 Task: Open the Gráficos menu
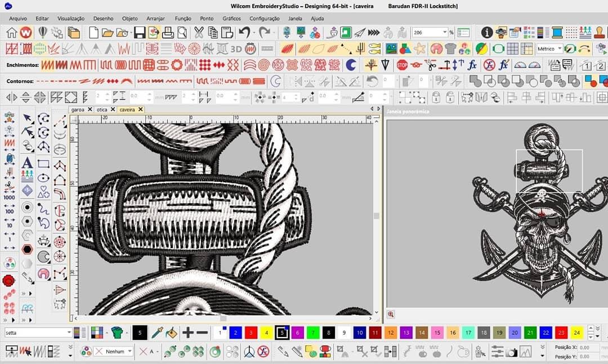pyautogui.click(x=231, y=18)
